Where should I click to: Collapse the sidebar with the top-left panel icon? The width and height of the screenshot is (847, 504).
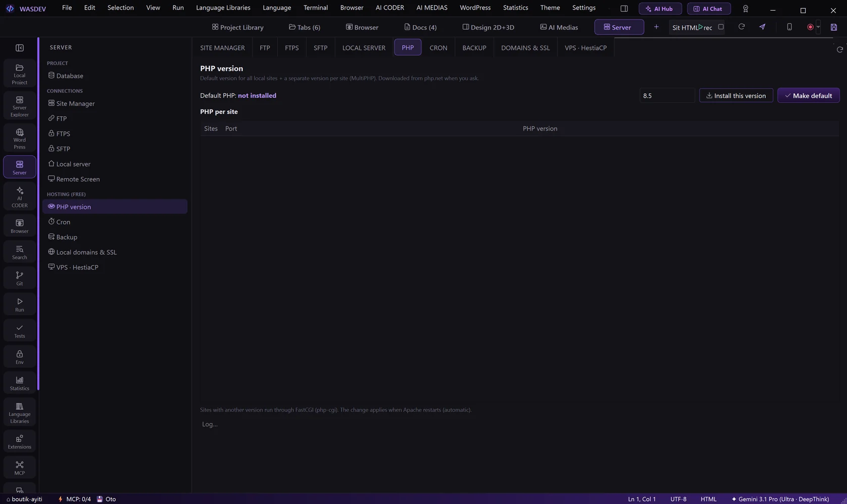click(20, 48)
